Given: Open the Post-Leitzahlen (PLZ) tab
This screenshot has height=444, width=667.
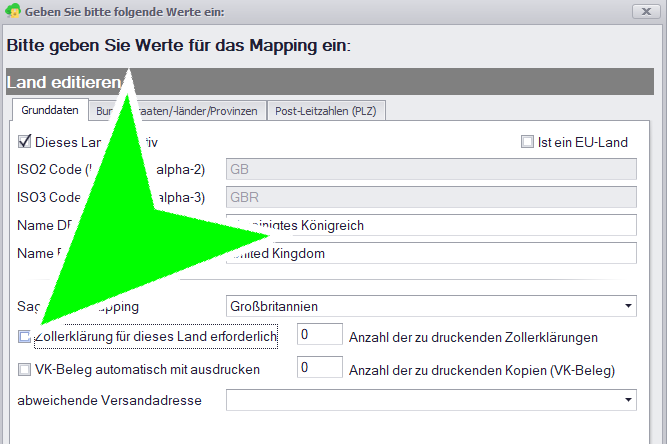Looking at the screenshot, I should (x=326, y=111).
